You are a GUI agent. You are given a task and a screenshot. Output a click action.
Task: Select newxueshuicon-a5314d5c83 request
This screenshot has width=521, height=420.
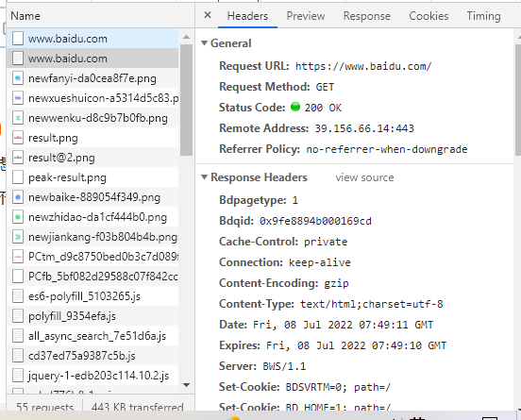92,98
